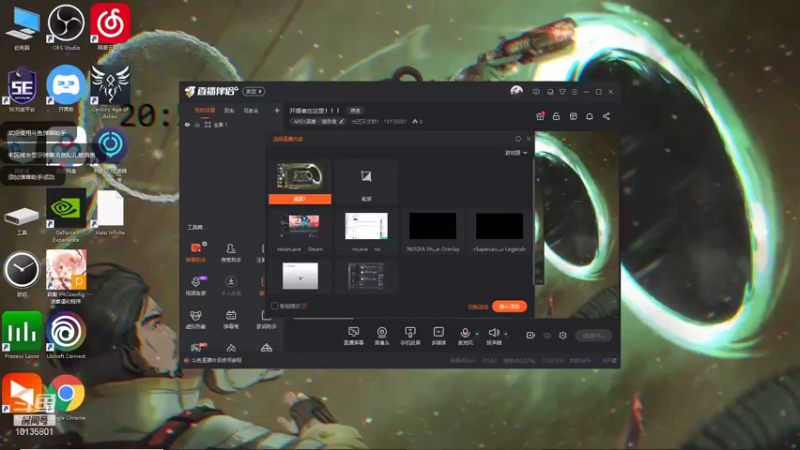
Task: Open the room-management assistant tool icon
Action: click(x=231, y=252)
